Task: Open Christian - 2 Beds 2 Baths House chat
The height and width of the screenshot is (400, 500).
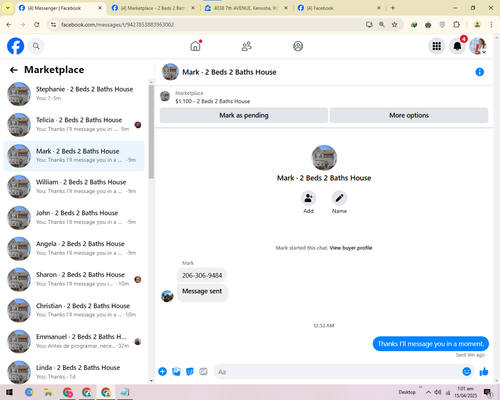Action: [74, 310]
